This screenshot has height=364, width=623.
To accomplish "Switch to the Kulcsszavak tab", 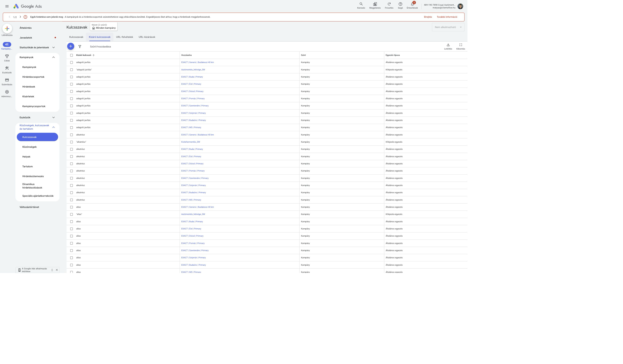I will click(x=76, y=37).
